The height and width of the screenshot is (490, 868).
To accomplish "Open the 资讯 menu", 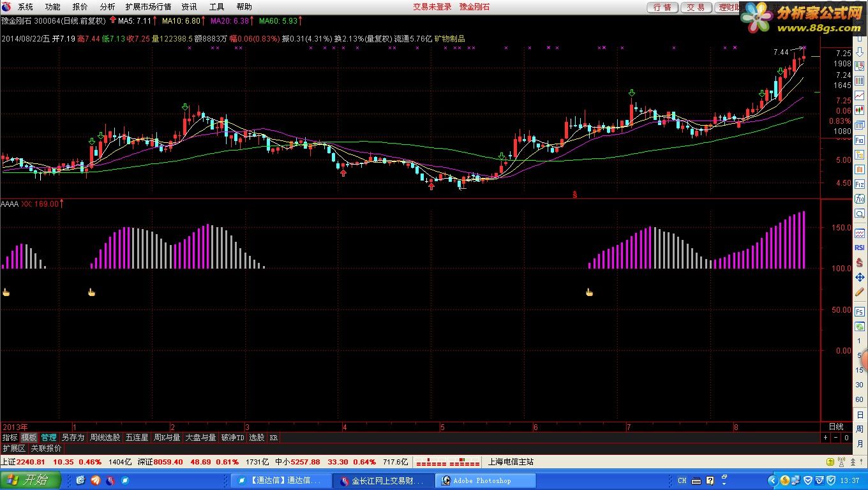I will pos(189,7).
